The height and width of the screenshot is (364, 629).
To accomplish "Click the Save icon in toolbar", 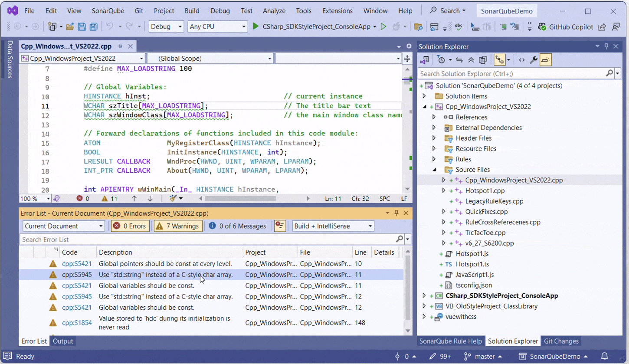I will [82, 27].
